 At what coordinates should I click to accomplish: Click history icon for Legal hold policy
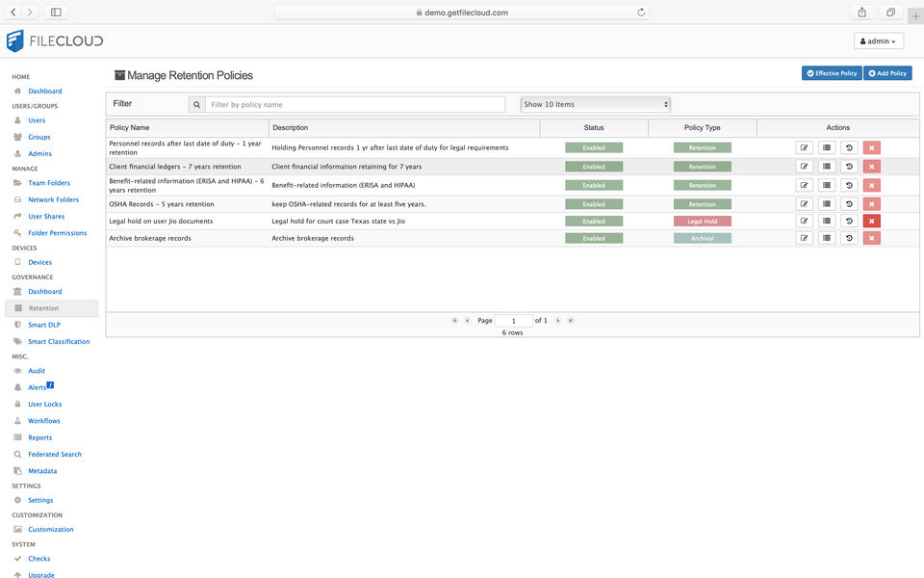(x=849, y=222)
